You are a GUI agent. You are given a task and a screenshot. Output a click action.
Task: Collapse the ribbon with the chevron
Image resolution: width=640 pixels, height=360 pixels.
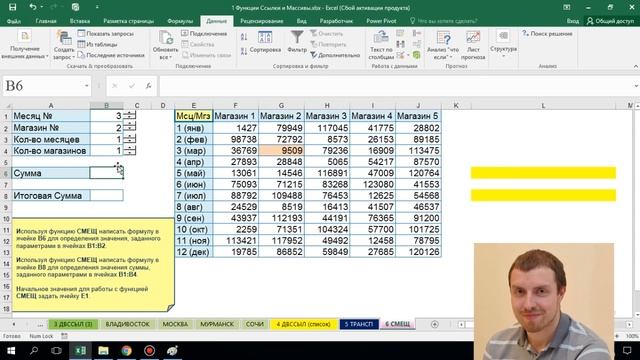pos(636,66)
